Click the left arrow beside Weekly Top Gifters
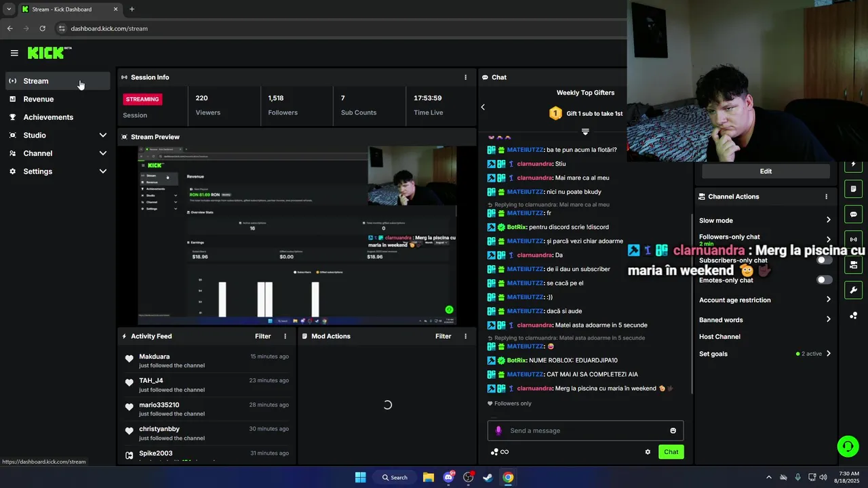 pyautogui.click(x=483, y=107)
